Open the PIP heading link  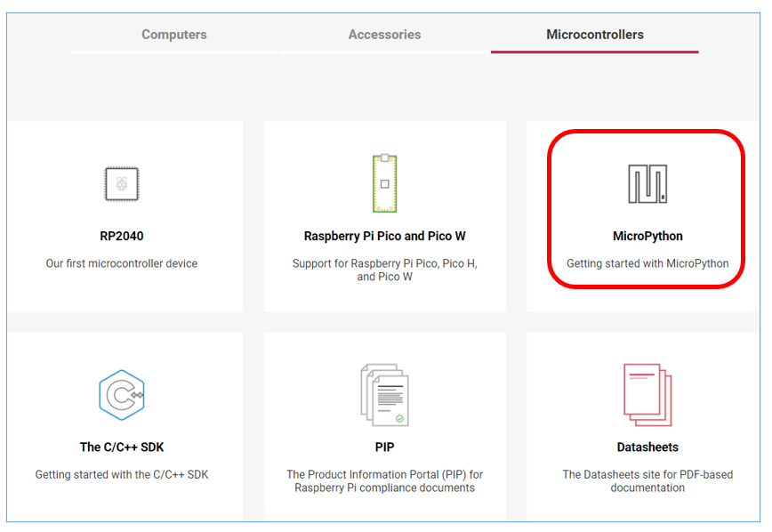(x=384, y=447)
